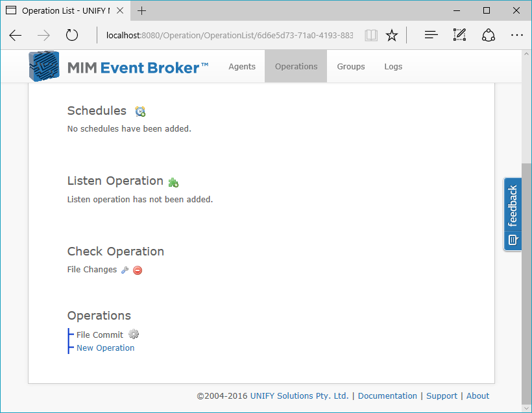Click the Schedules heading
The width and height of the screenshot is (532, 413).
(97, 110)
